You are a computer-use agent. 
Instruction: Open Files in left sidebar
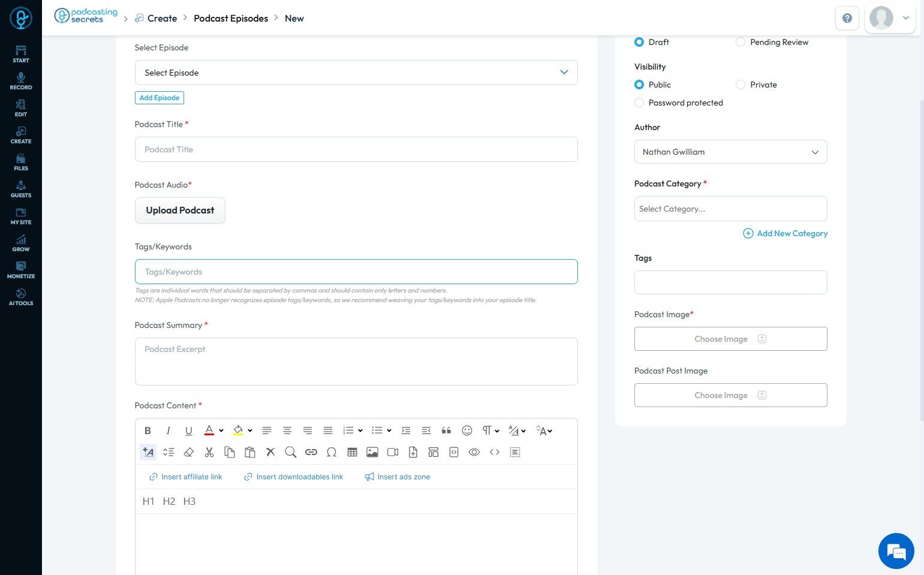coord(21,162)
